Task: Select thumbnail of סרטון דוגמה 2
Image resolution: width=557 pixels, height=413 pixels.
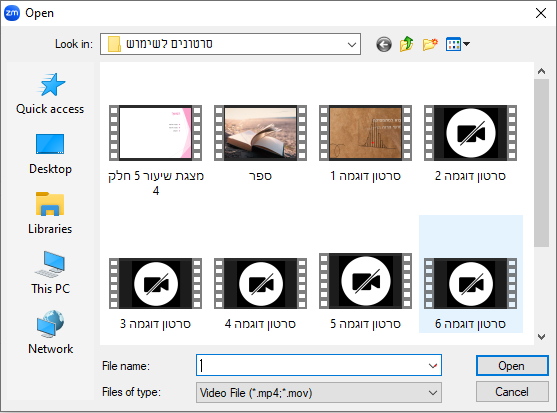Action: coord(470,133)
